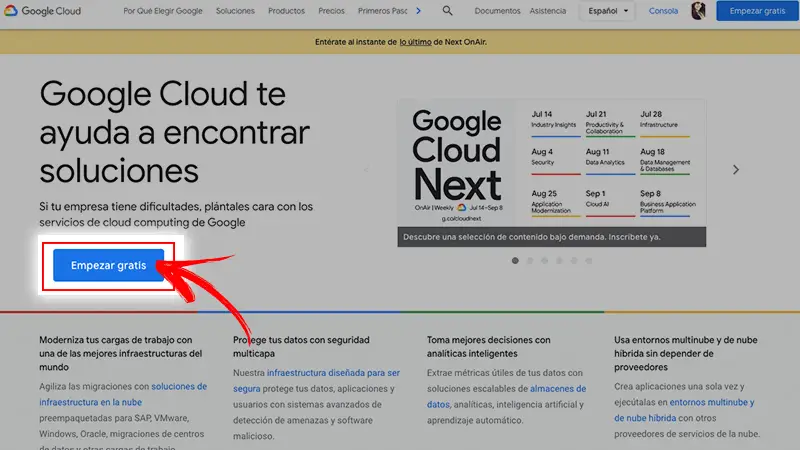Go to the Precios page

[x=331, y=11]
